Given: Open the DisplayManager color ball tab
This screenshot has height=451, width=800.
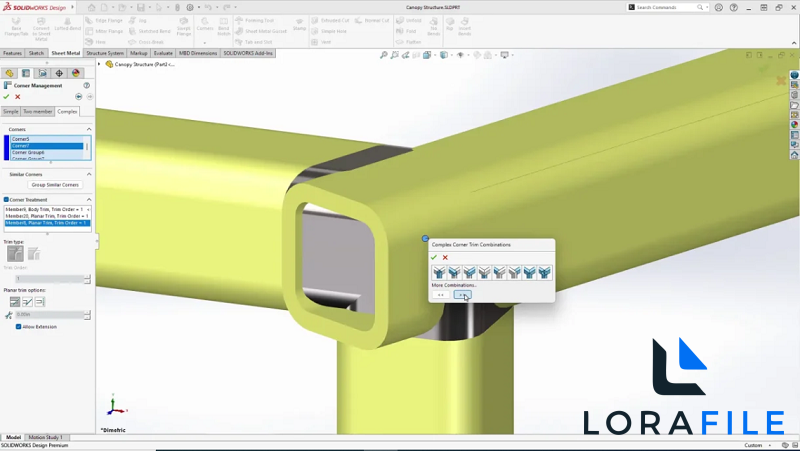Looking at the screenshot, I should coord(76,73).
